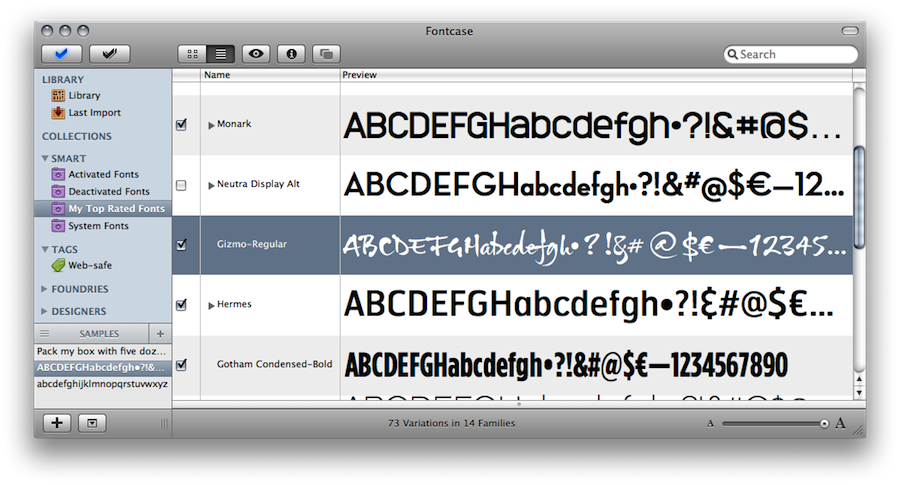
Task: Uncheck the Monark font checkbox
Action: (x=181, y=125)
